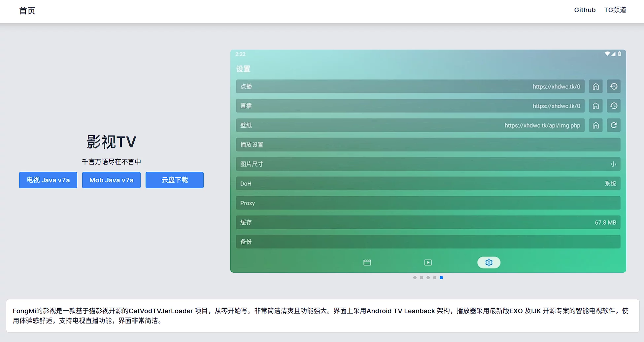The height and width of the screenshot is (342, 644).
Task: Open 图片尺寸 size option row
Action: pyautogui.click(x=428, y=164)
